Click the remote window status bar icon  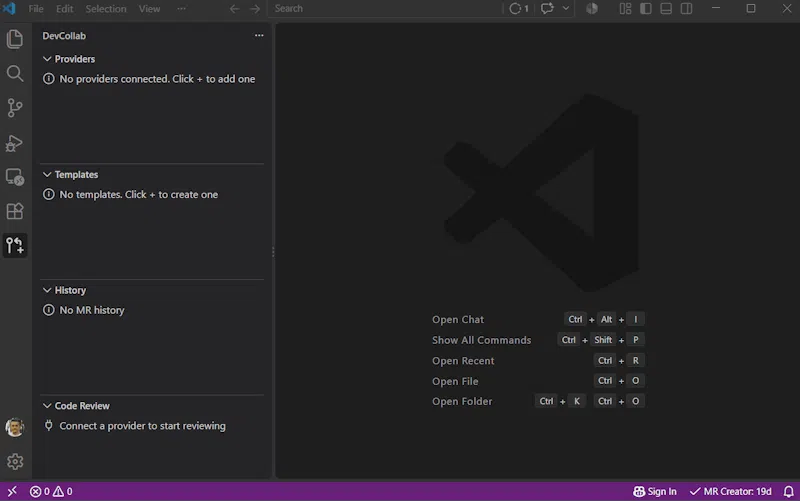tap(12, 491)
